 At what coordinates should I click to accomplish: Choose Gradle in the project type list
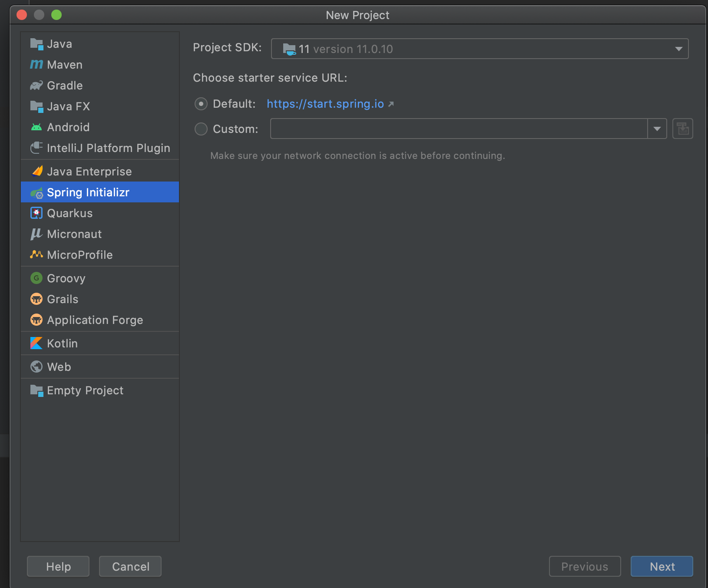(x=100, y=86)
